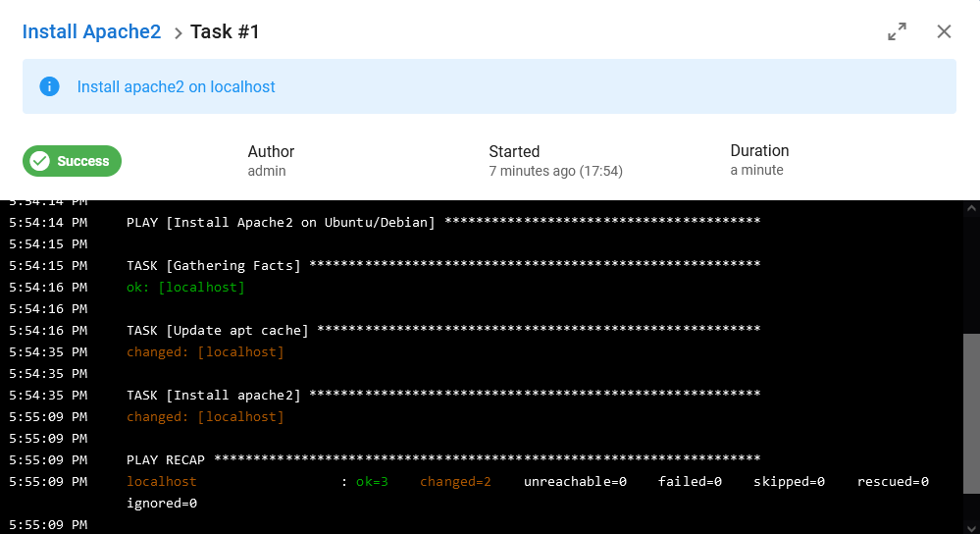Click the blue info icon in banner
The image size is (980, 534).
[x=49, y=86]
